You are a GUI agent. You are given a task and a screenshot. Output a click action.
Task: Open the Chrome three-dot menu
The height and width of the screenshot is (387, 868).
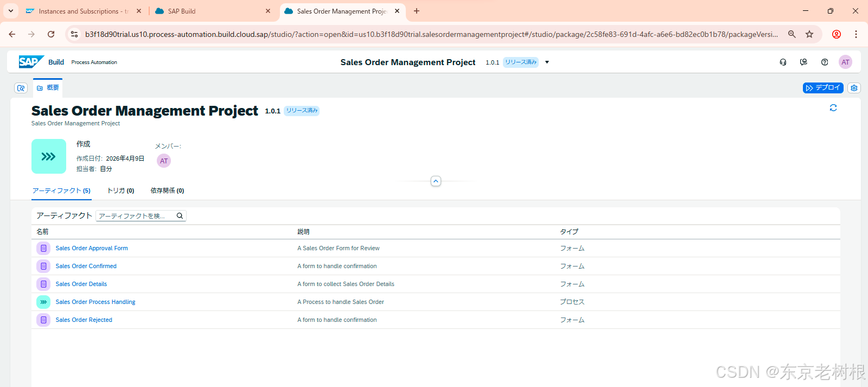point(856,34)
